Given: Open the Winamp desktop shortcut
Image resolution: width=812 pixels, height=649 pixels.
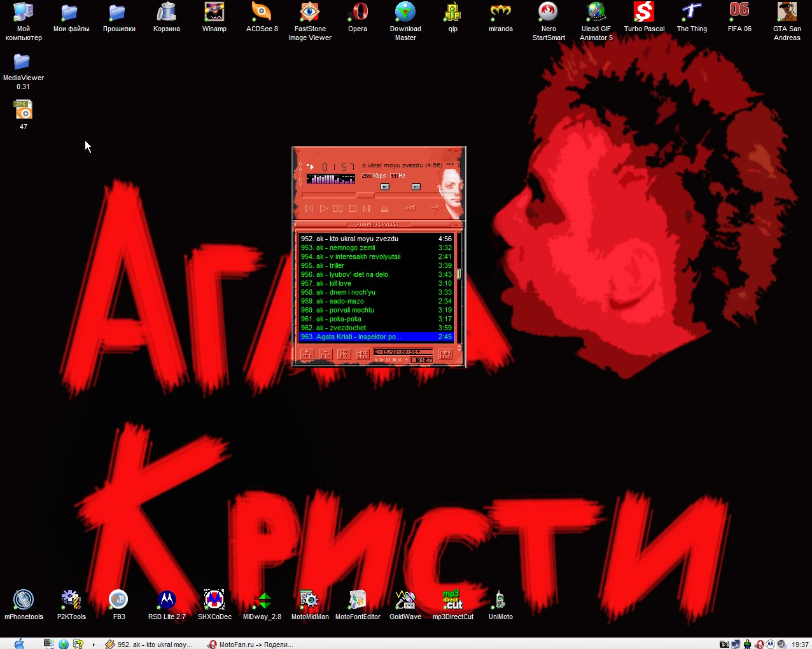Looking at the screenshot, I should tap(214, 17).
